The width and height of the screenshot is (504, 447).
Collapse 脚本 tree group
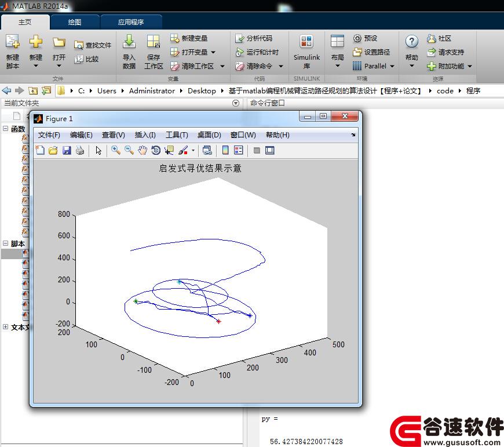[x=5, y=244]
